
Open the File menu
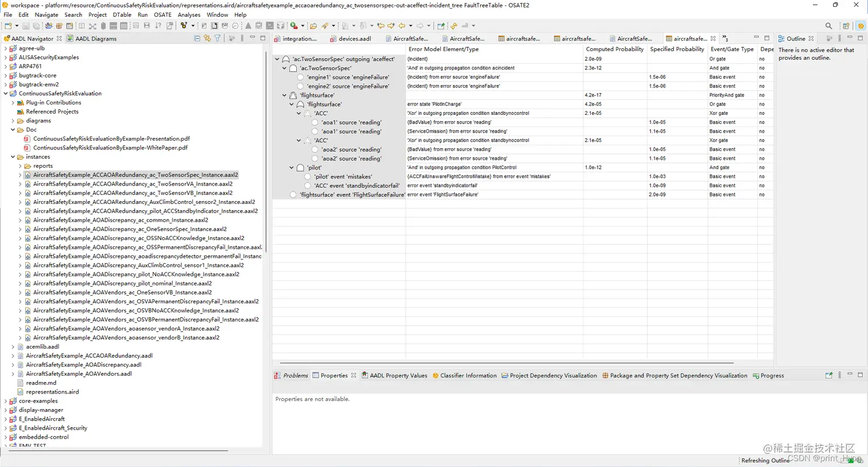[x=8, y=15]
